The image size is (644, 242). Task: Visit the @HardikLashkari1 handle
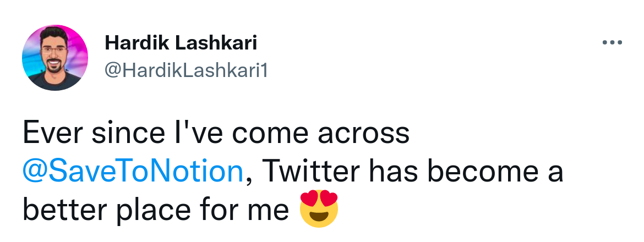[186, 70]
